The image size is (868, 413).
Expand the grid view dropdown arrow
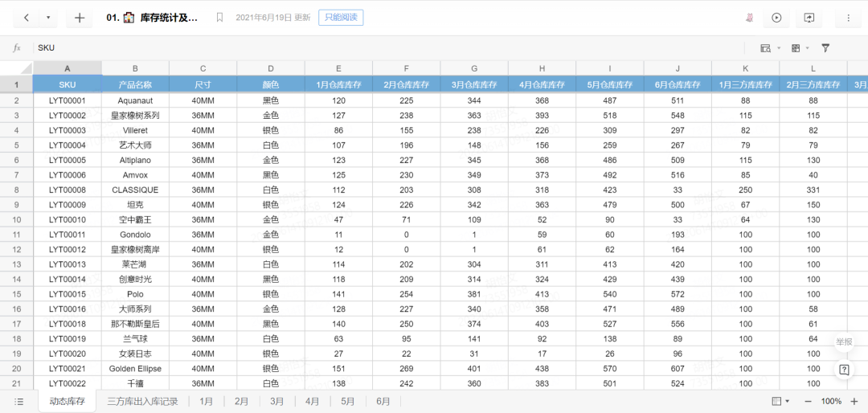(x=807, y=48)
